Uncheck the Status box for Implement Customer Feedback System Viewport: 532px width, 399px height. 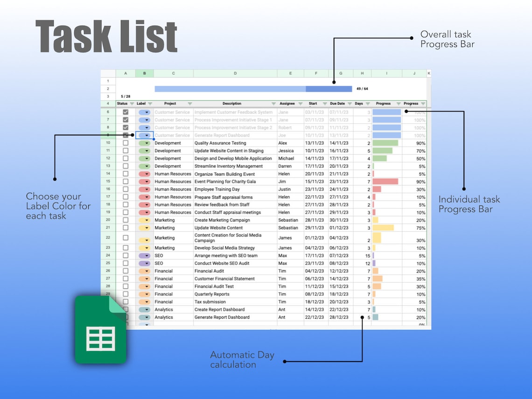point(126,112)
